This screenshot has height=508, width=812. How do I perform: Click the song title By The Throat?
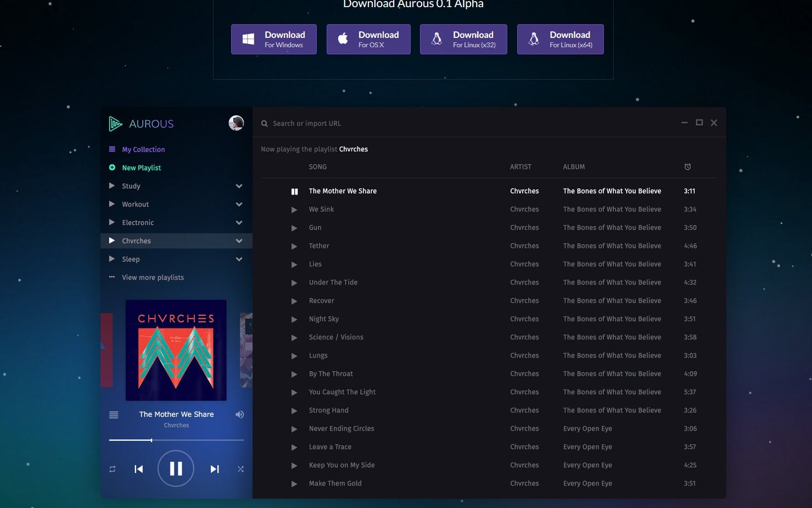(331, 374)
